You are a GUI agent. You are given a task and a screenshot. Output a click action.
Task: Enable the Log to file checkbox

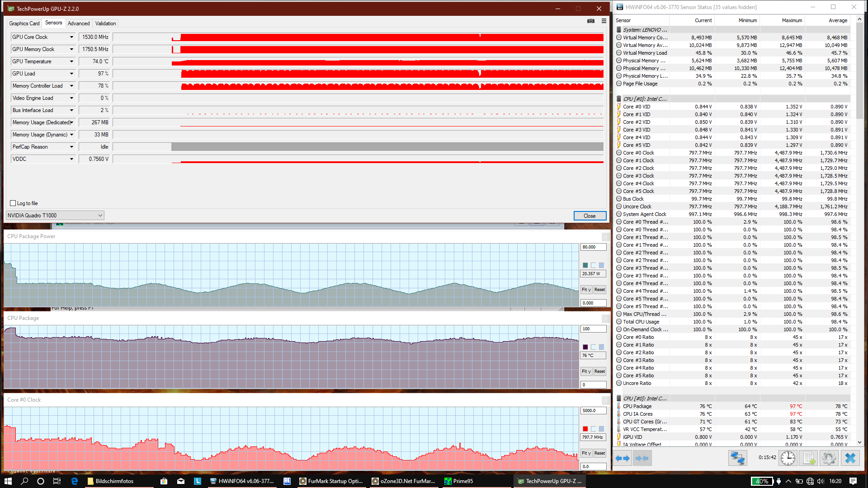(13, 203)
